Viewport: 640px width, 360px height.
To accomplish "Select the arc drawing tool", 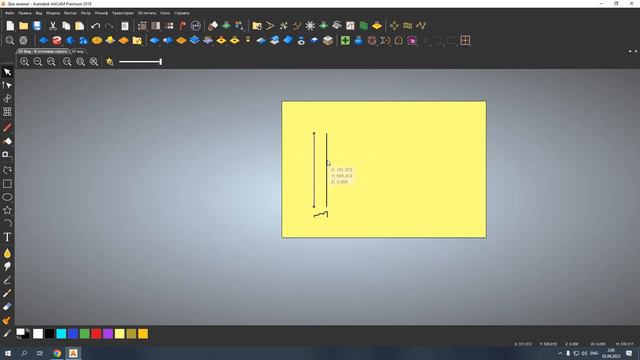I will (7, 223).
